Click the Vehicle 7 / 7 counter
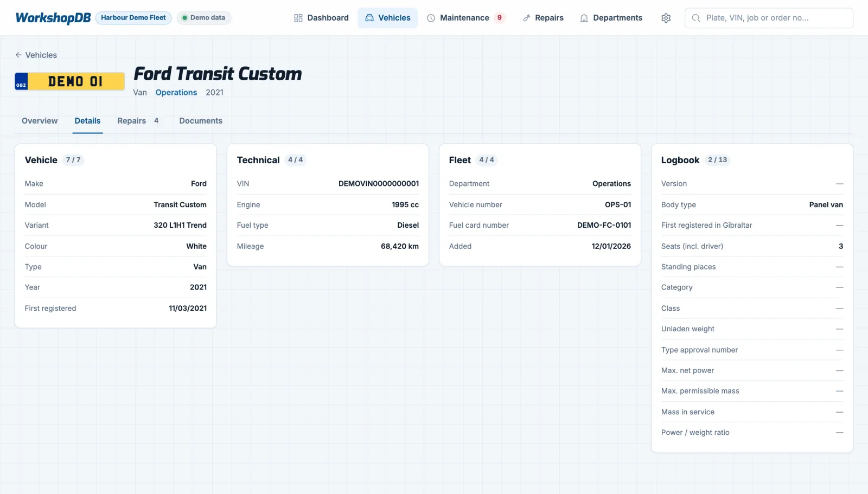868x494 pixels. click(73, 160)
